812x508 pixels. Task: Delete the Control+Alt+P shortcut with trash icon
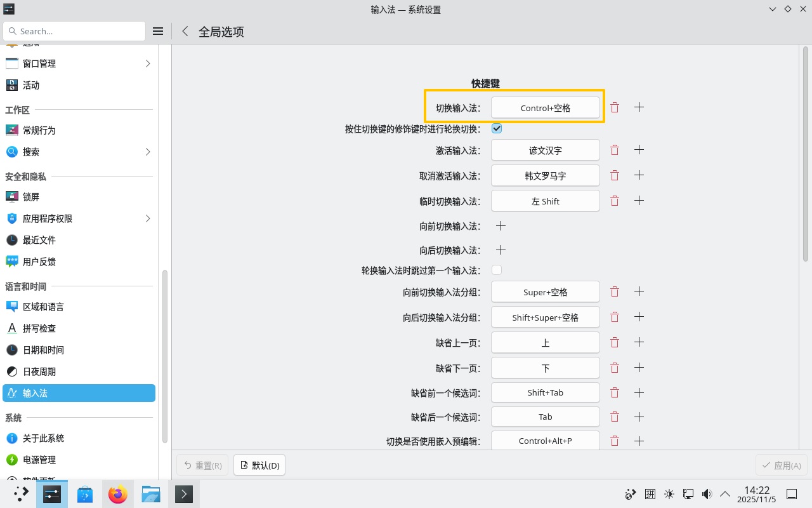614,441
